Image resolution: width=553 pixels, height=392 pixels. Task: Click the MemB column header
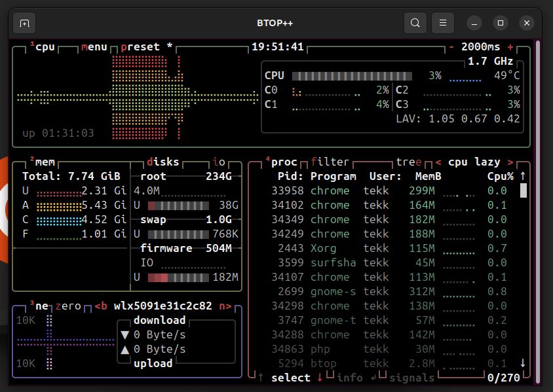[x=428, y=176]
